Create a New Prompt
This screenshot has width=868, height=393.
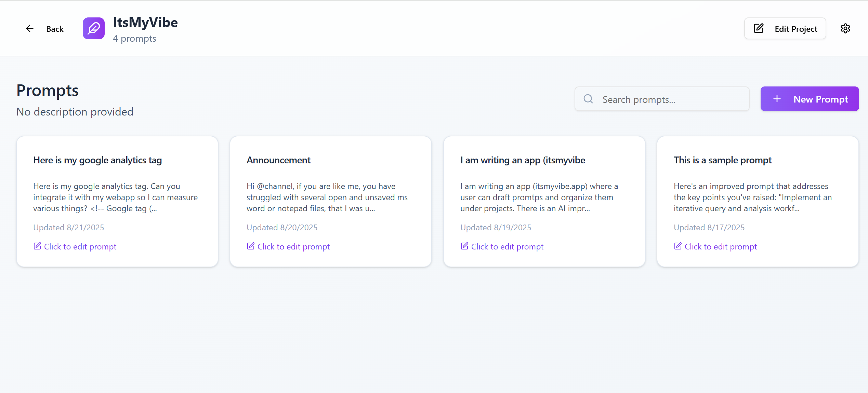(810, 99)
